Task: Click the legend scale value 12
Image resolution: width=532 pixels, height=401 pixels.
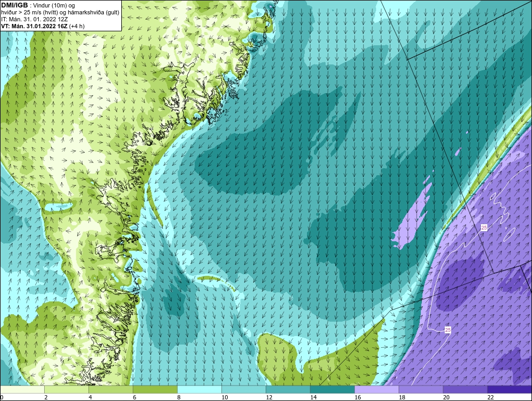Action: click(269, 398)
